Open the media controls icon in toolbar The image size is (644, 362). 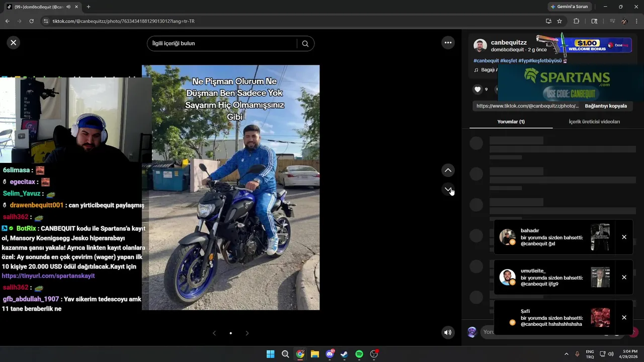point(612,21)
